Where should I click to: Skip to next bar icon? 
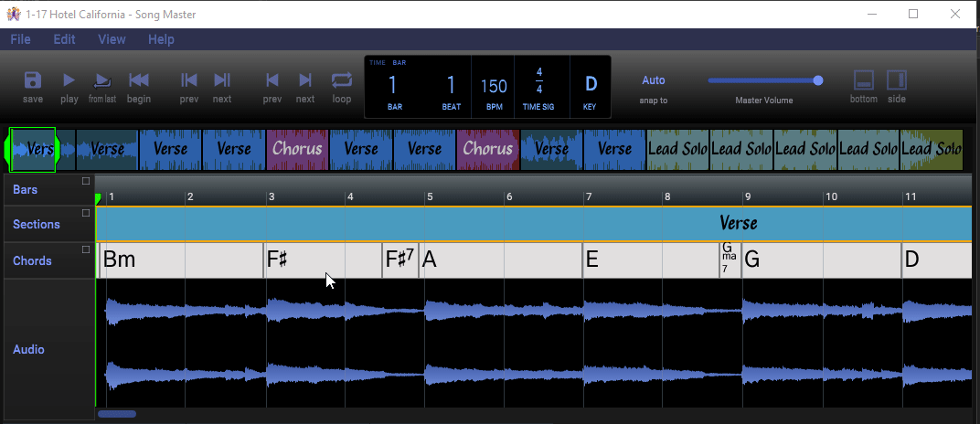222,80
